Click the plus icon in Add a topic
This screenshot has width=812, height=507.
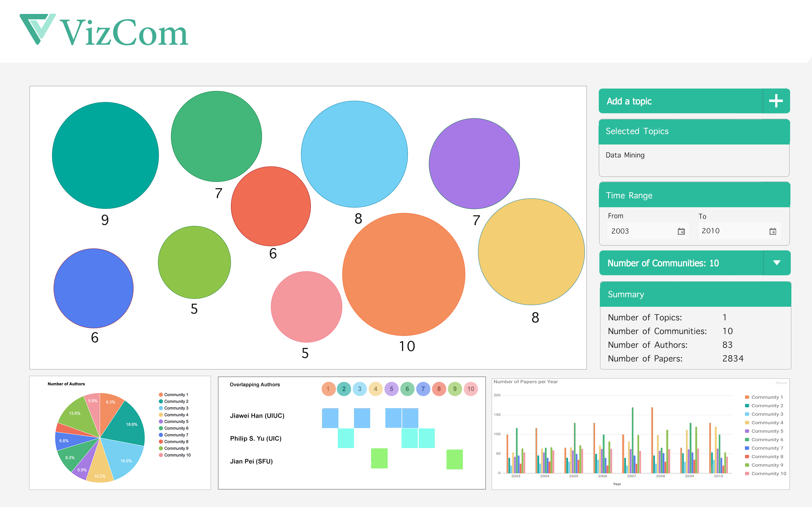[776, 101]
